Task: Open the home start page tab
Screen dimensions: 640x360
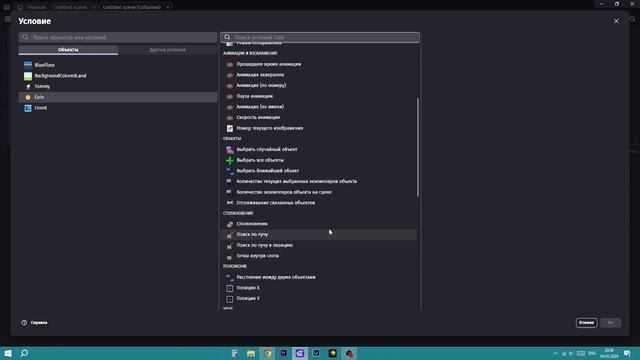Action: (32, 7)
